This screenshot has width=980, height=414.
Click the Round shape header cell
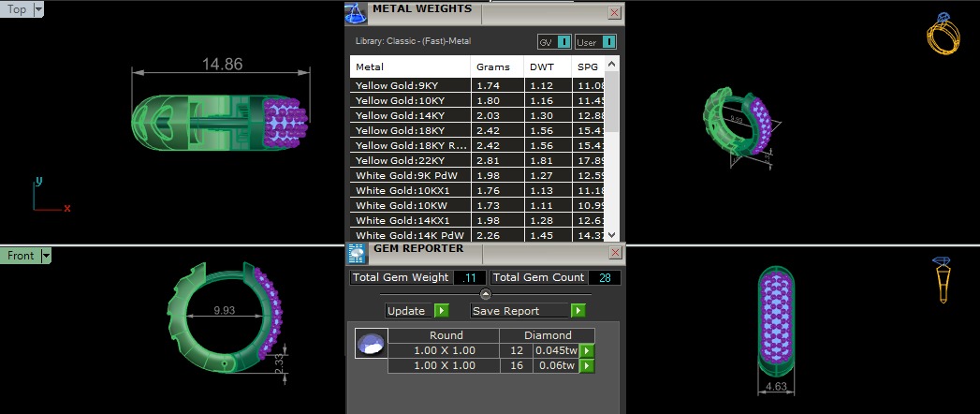tap(443, 335)
